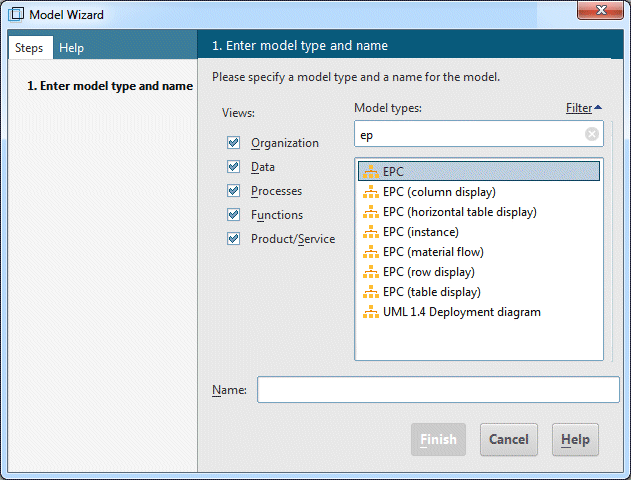
Task: Click the EPC (row display) icon
Action: (x=371, y=272)
